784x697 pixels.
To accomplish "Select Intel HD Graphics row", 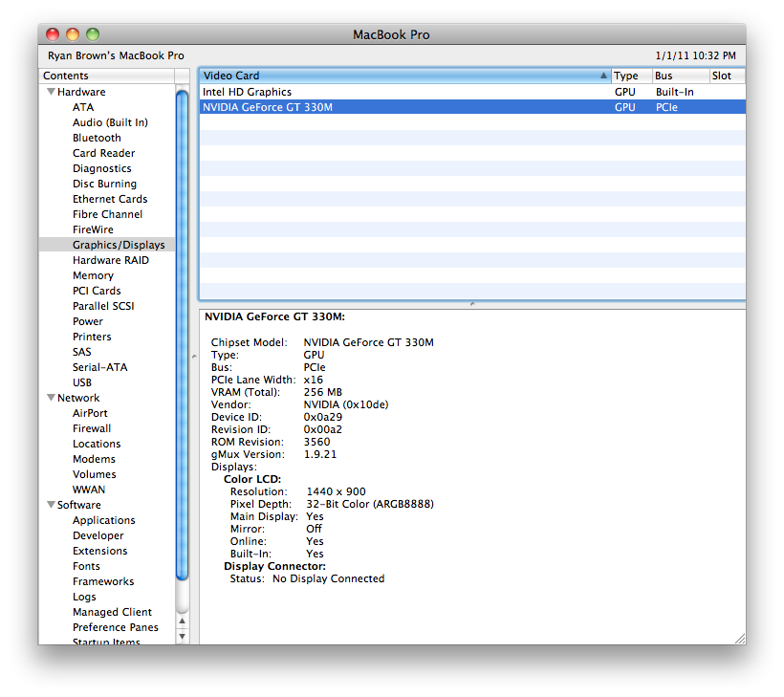I will point(472,92).
